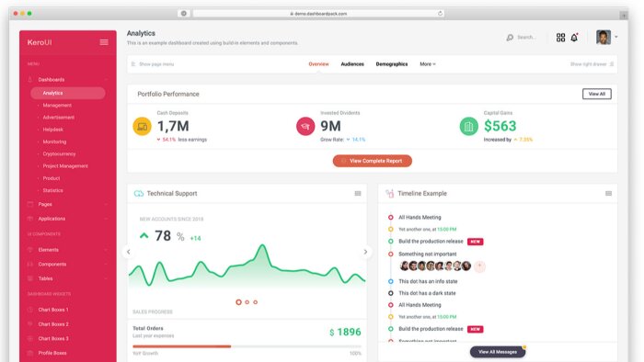The width and height of the screenshot is (644, 362).
Task: Open Project Management in the sidebar
Action: point(65,166)
